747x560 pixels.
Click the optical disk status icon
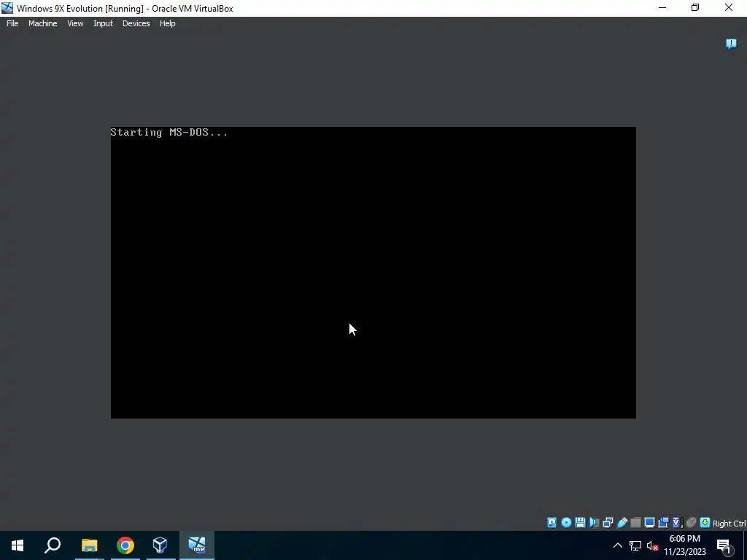pyautogui.click(x=566, y=522)
